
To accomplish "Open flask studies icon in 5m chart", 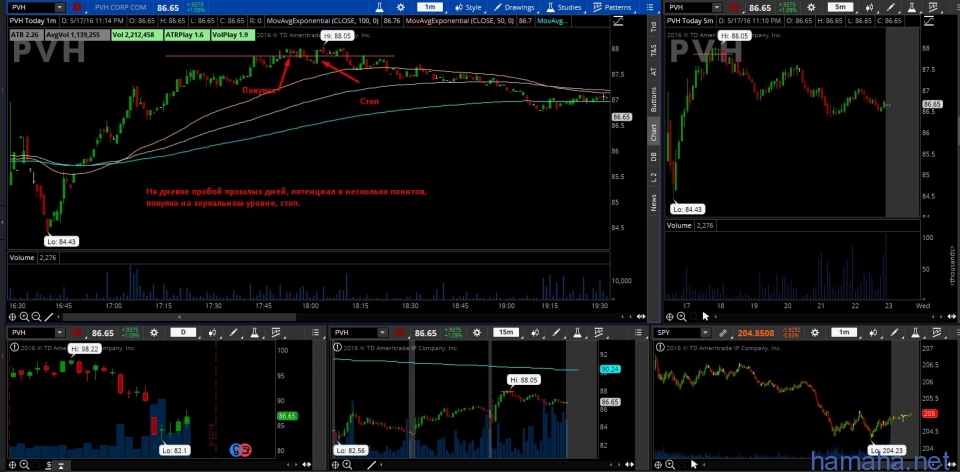I will pyautogui.click(x=912, y=7).
